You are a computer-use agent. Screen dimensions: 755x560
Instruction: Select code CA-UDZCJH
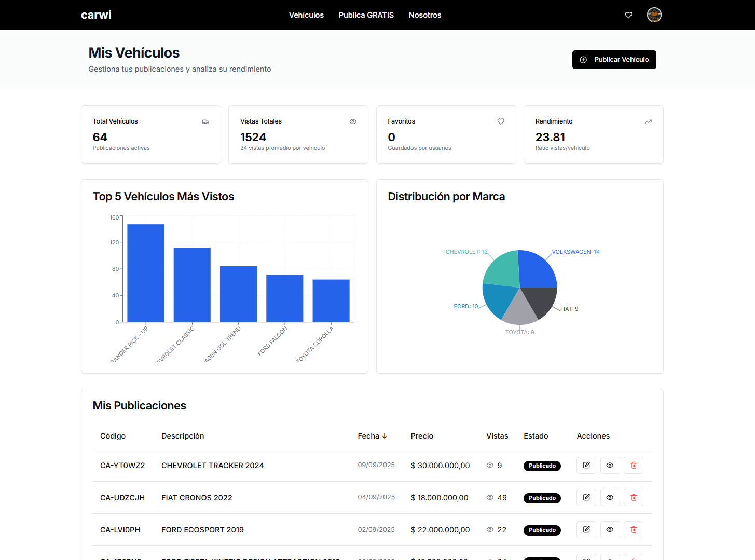point(122,498)
